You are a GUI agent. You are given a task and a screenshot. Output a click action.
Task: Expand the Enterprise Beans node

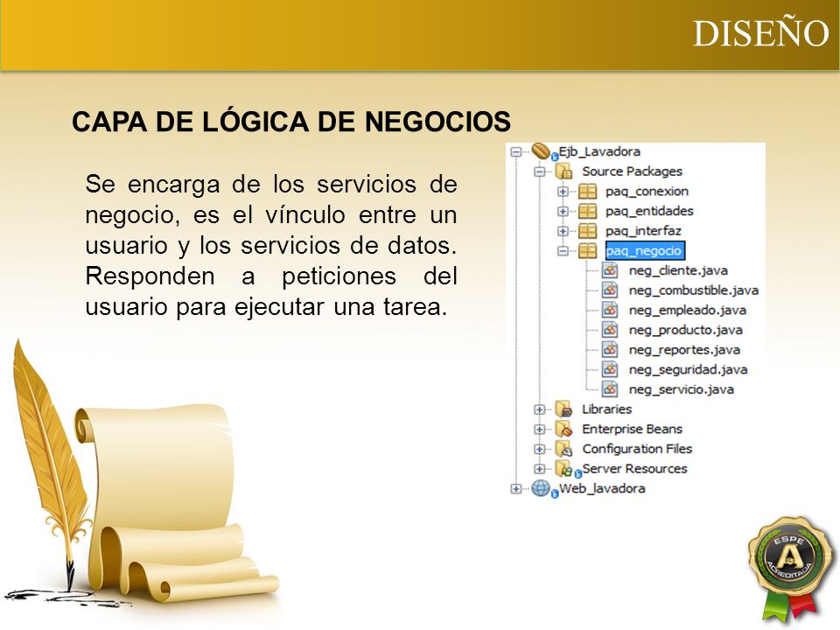pos(540,430)
